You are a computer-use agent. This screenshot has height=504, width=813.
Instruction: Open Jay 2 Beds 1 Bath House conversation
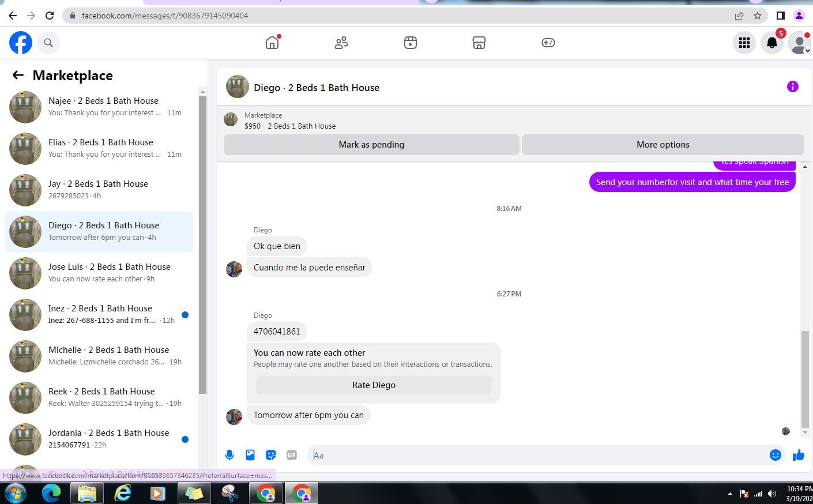click(99, 190)
